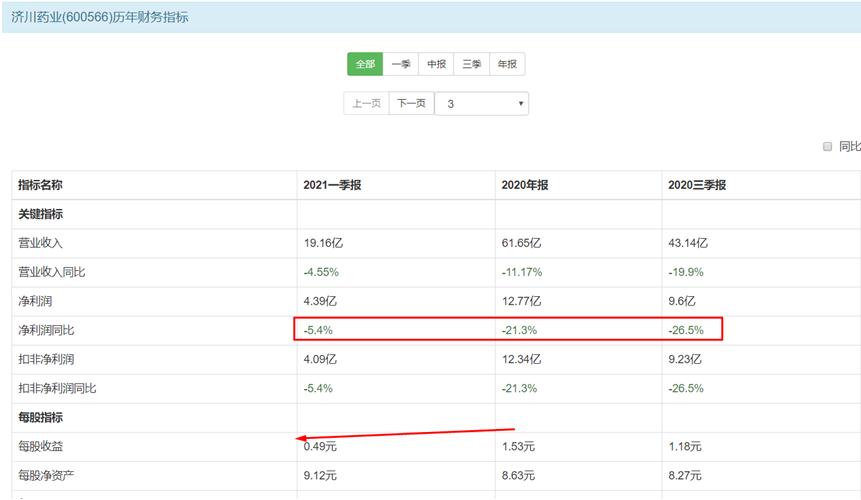Click the 4.09亿 value
Viewport: 861px width, 500px height.
point(320,359)
